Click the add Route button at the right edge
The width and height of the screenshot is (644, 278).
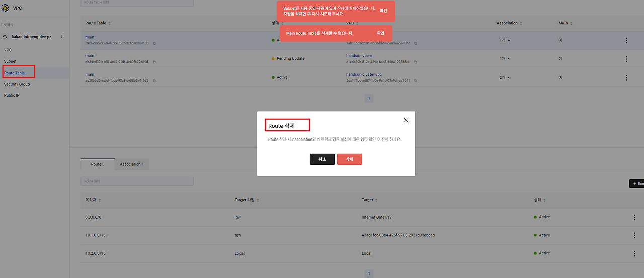pyautogui.click(x=636, y=184)
